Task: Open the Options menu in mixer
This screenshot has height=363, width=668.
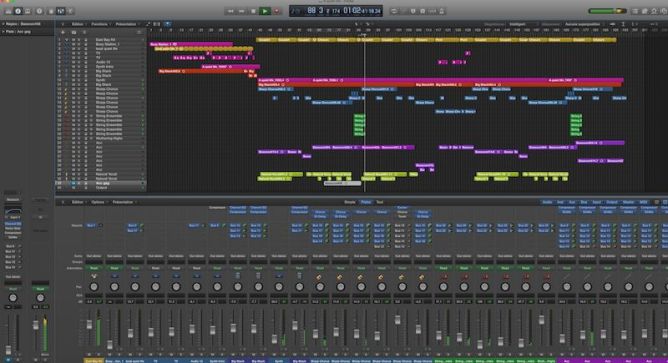Action: pyautogui.click(x=98, y=202)
